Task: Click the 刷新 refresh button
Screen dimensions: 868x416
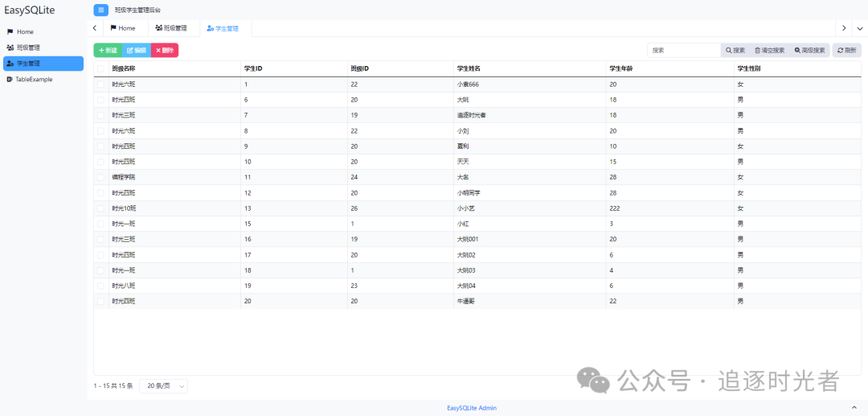Action: tap(846, 50)
